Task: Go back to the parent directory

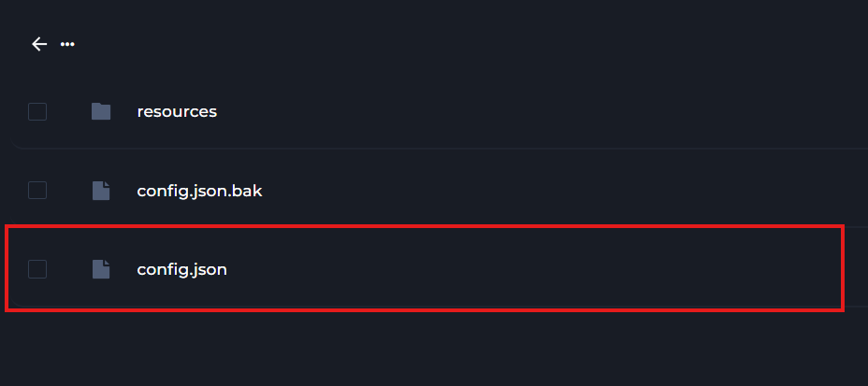Action: [x=38, y=44]
